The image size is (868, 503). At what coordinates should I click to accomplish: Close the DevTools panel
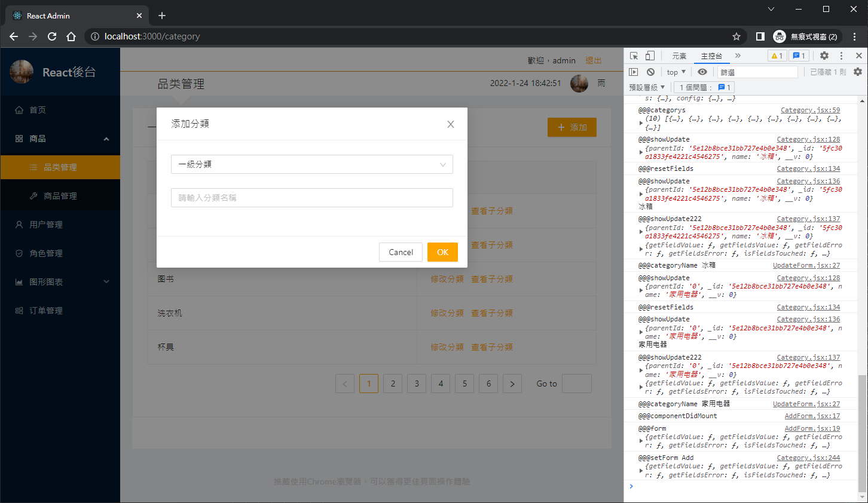click(x=859, y=56)
